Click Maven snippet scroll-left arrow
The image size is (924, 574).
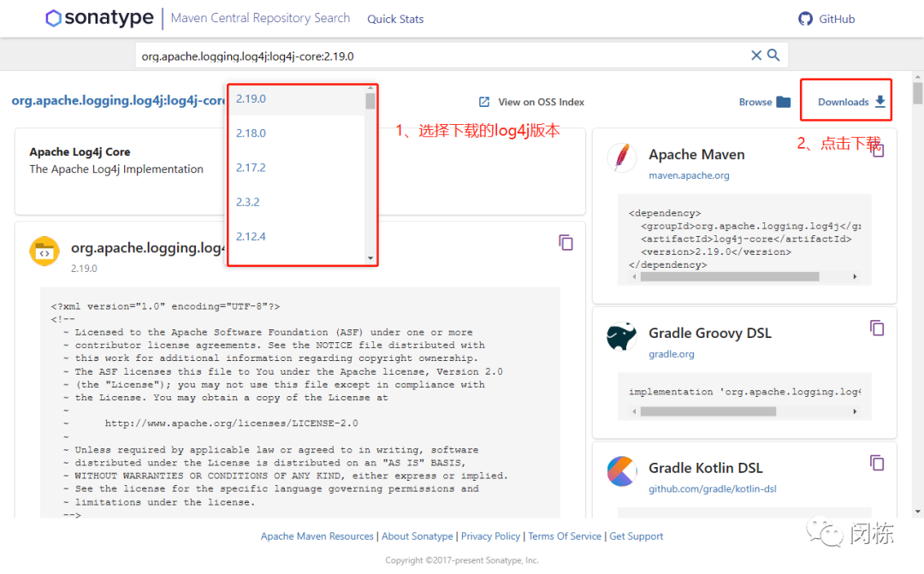634,276
